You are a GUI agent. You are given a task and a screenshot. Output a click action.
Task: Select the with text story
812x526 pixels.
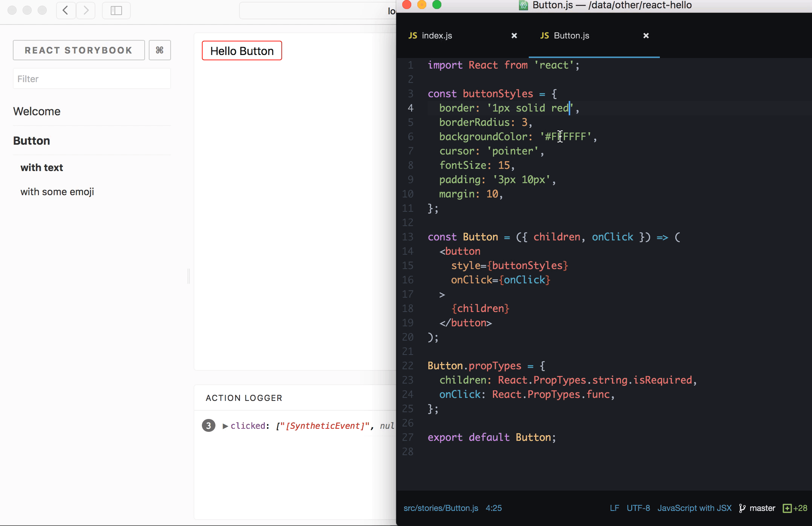[42, 167]
